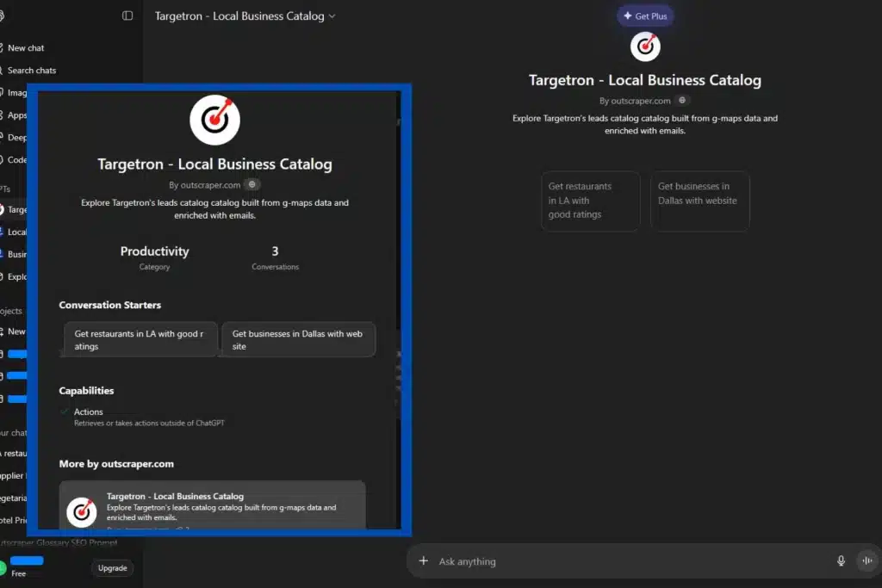The image size is (882, 588).
Task: Choose the main 'Get businesses in Dallas' suggestion card
Action: [699, 201]
